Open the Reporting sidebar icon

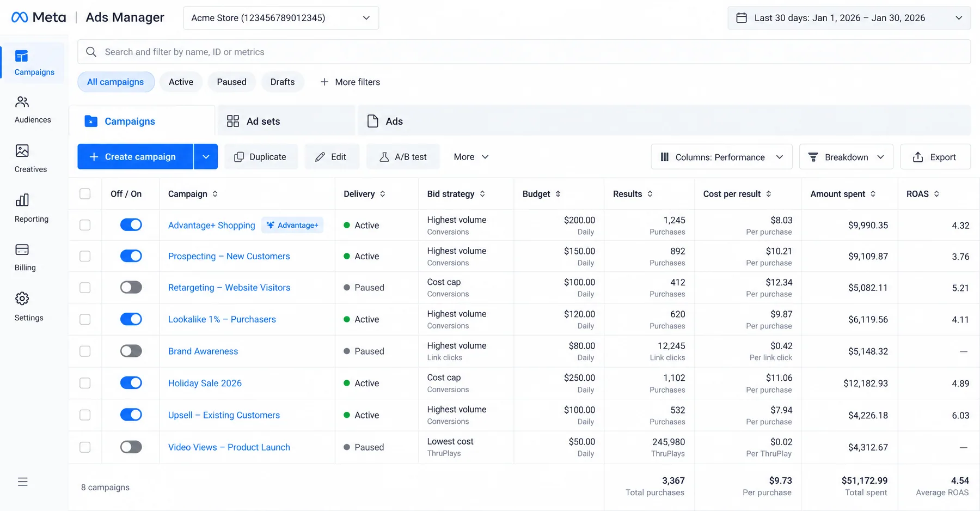pyautogui.click(x=22, y=200)
